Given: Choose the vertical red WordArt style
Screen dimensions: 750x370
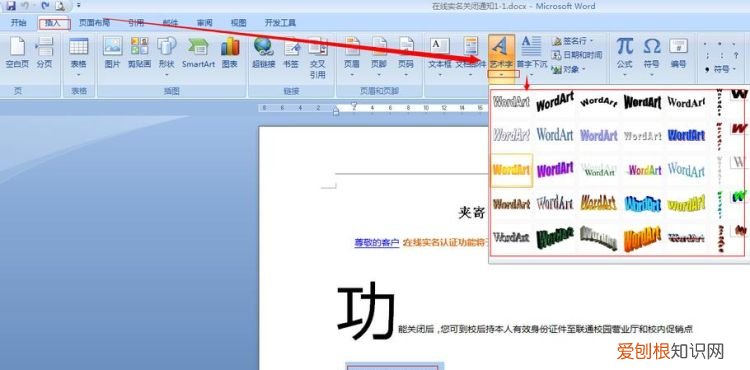Looking at the screenshot, I should (720, 136).
